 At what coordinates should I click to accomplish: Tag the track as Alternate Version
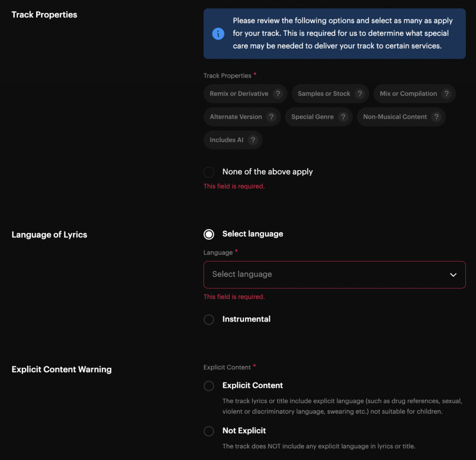click(x=236, y=117)
